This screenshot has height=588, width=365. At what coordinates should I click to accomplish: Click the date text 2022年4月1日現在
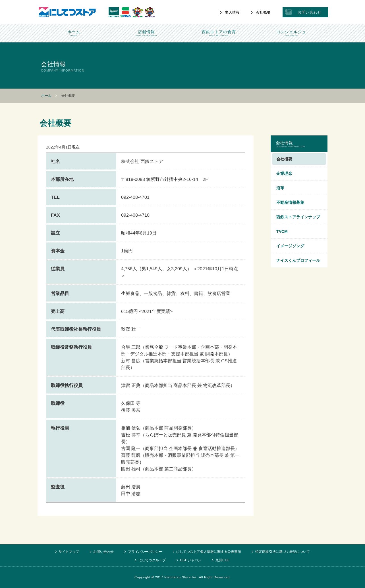tap(63, 147)
